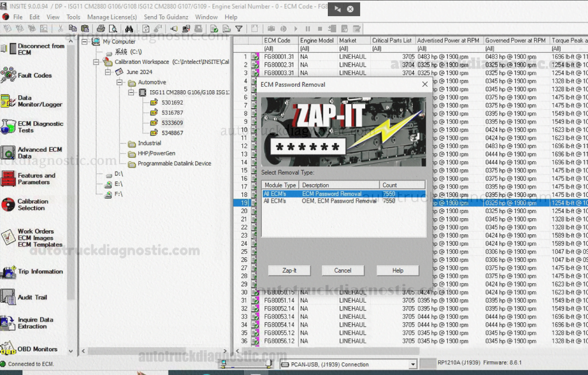Open the Tools menu

(73, 17)
